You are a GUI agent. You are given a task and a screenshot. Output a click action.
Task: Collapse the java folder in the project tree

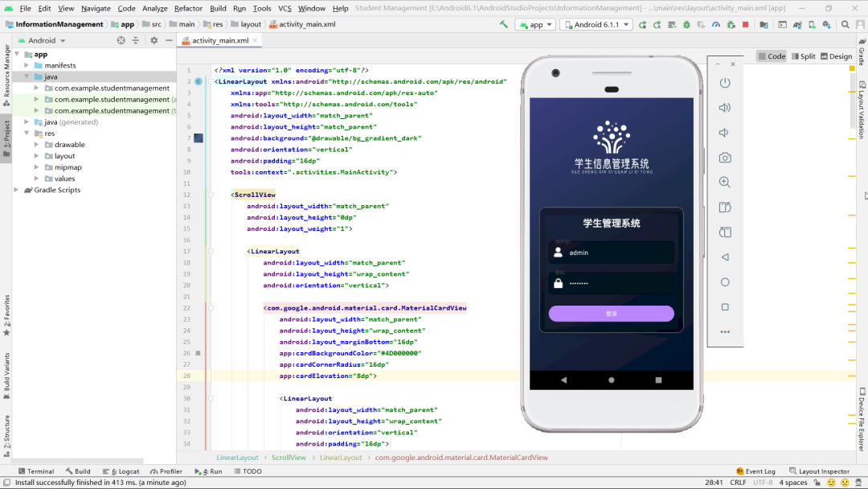coord(25,76)
